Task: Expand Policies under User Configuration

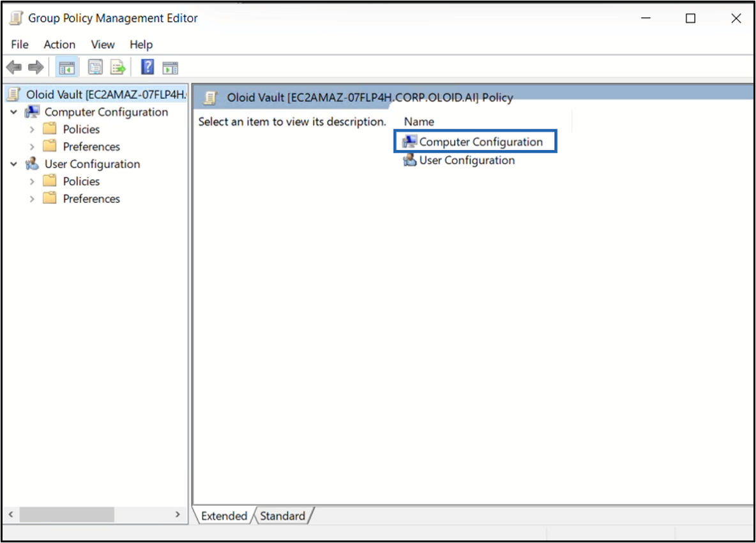Action: (32, 182)
